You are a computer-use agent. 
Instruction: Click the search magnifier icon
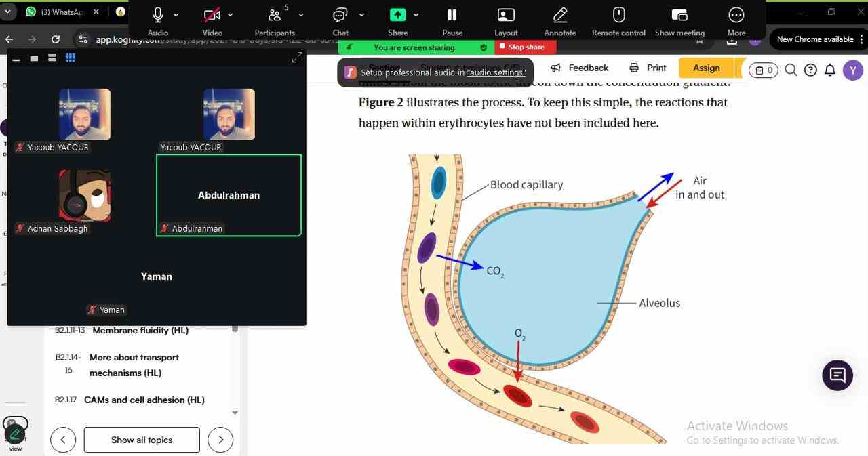tap(791, 70)
